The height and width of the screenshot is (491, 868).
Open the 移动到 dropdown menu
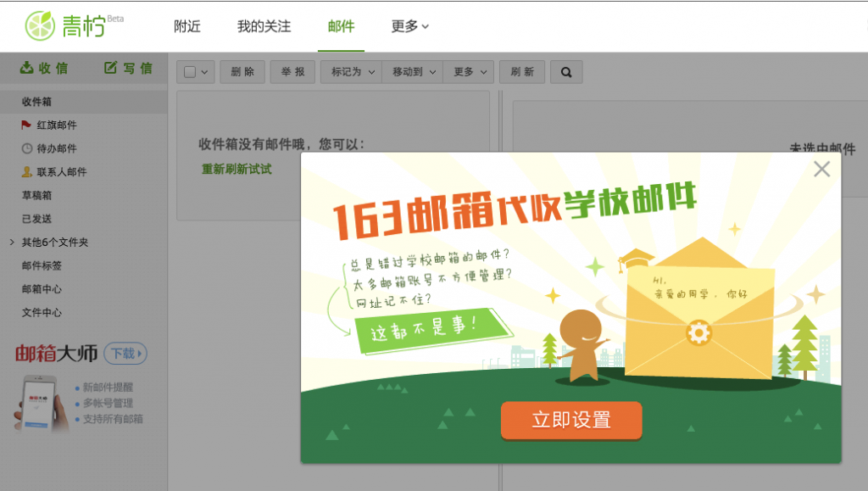(412, 72)
